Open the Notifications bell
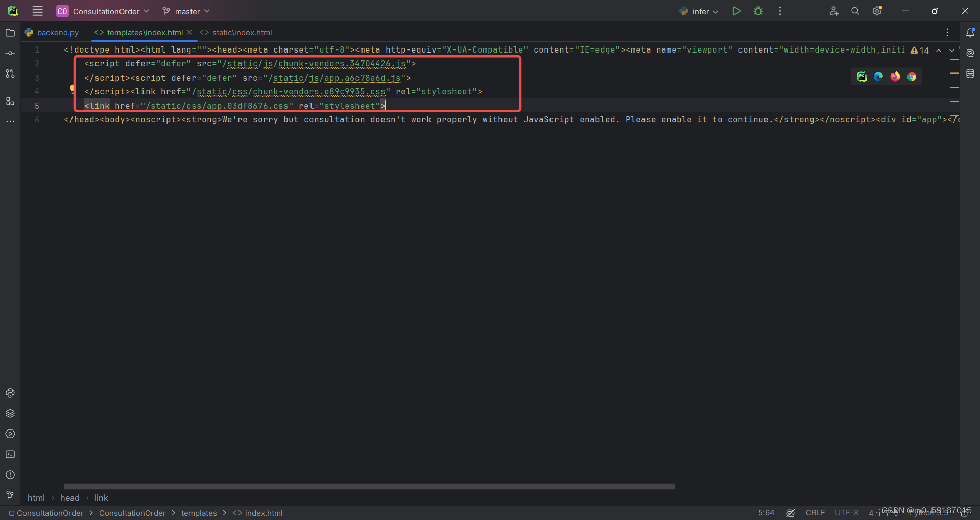Screen dimensions: 980x520 point(970,33)
